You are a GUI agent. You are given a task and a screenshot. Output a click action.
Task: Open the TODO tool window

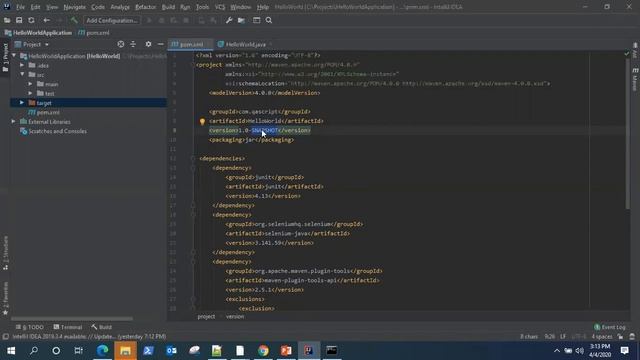(29, 327)
